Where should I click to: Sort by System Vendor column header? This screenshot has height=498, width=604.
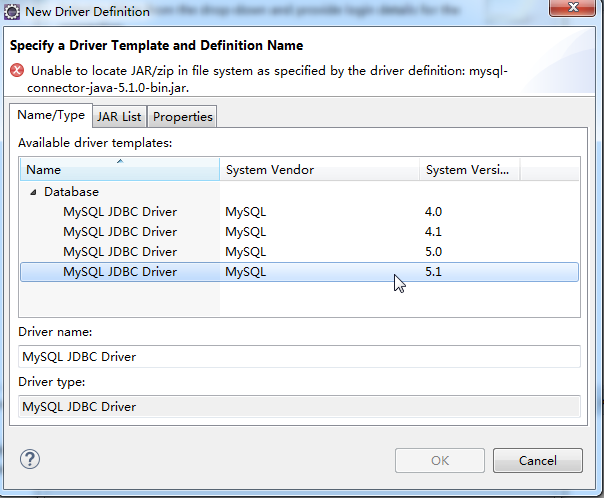point(319,169)
